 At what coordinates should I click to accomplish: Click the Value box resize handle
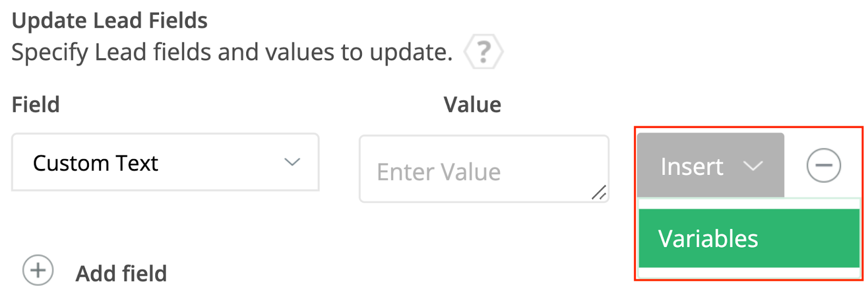[x=599, y=192]
